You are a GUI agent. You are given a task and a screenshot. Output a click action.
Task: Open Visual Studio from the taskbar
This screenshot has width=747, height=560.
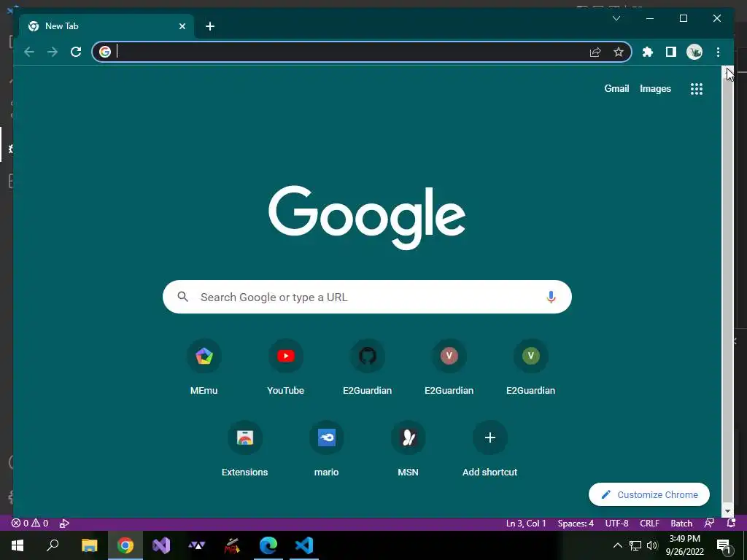pyautogui.click(x=161, y=545)
